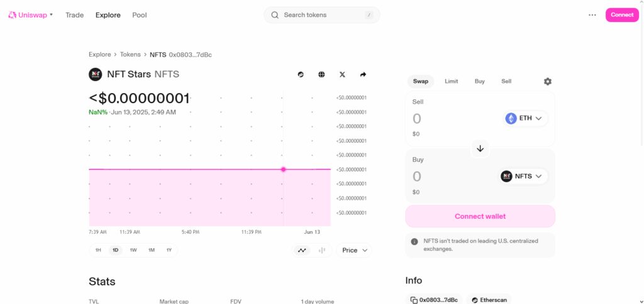Select the 1D chart timeframe
Image resolution: width=644 pixels, height=304 pixels.
point(116,250)
